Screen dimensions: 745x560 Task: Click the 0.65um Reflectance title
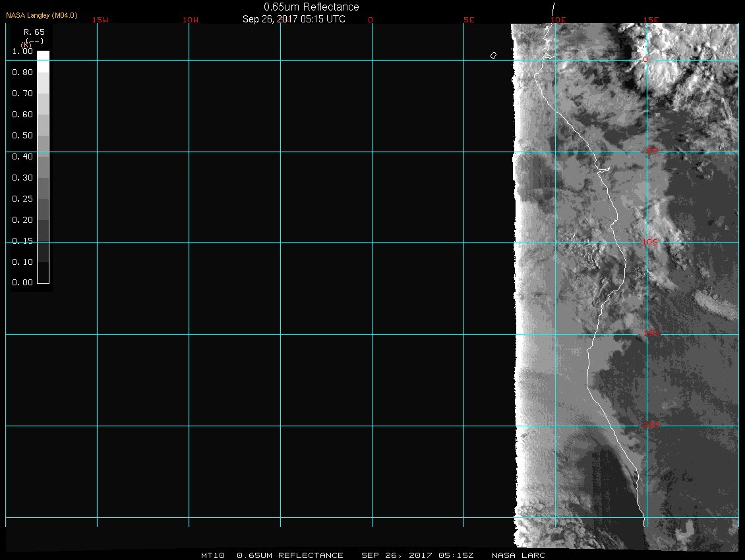[311, 7]
